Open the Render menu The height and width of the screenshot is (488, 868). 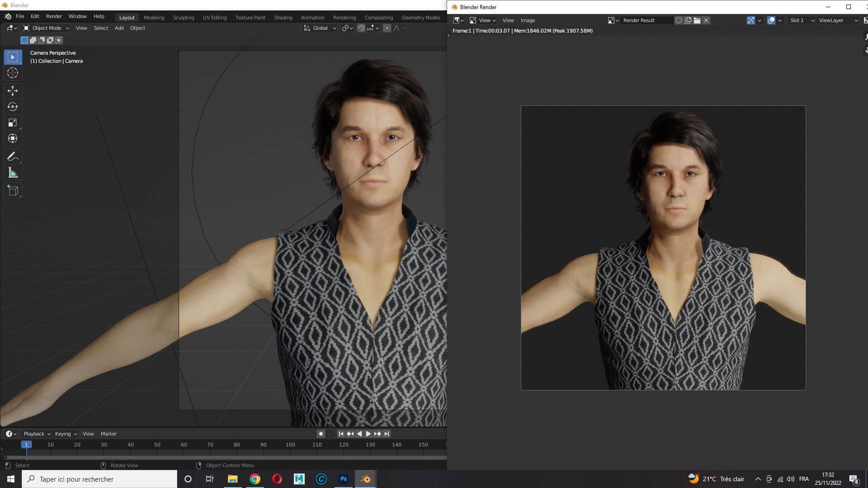(x=54, y=16)
